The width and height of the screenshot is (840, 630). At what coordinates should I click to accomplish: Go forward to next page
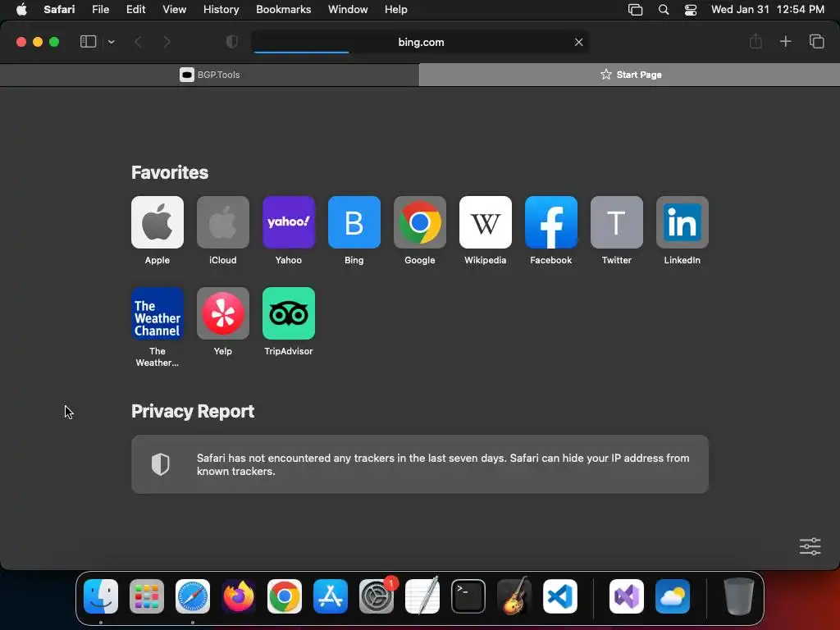167,42
